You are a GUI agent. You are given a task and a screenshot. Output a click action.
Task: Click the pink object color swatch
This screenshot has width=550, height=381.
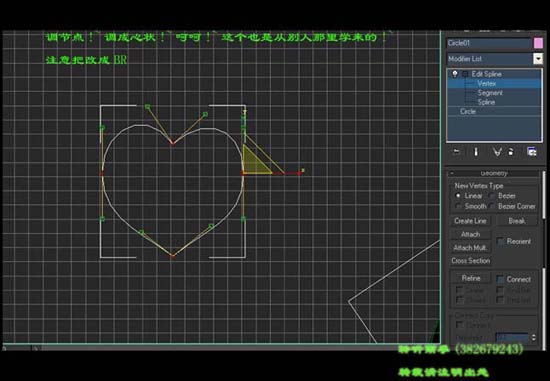pyautogui.click(x=538, y=43)
